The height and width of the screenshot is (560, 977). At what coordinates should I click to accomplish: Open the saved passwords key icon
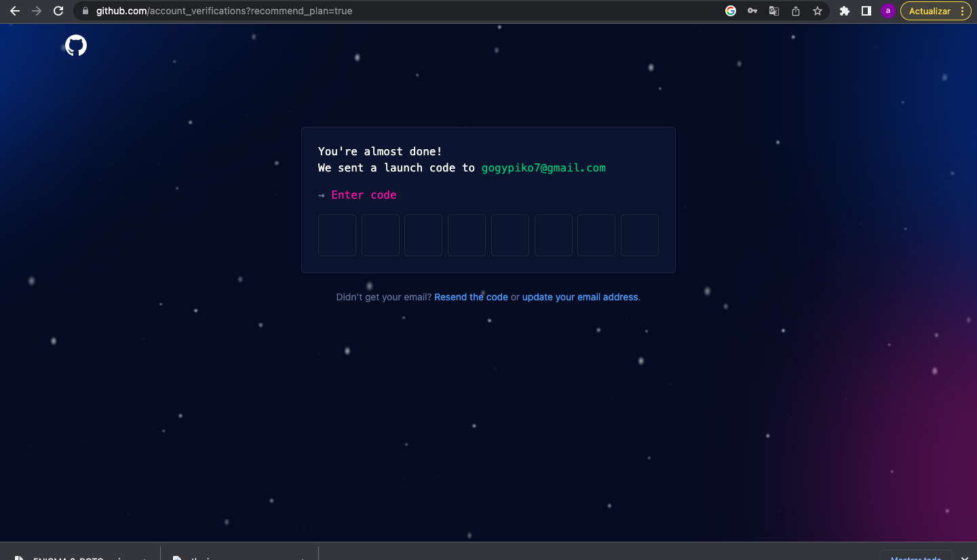point(752,11)
